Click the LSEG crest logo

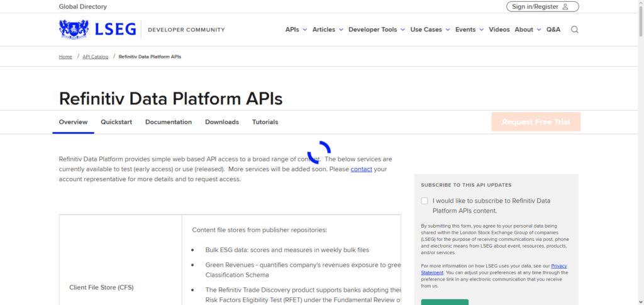(x=74, y=29)
